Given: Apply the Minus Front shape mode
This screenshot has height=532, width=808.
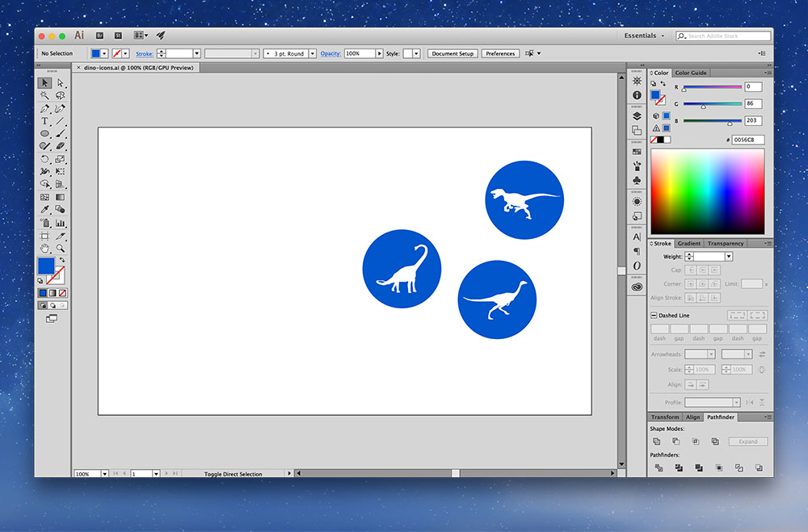Looking at the screenshot, I should point(676,441).
